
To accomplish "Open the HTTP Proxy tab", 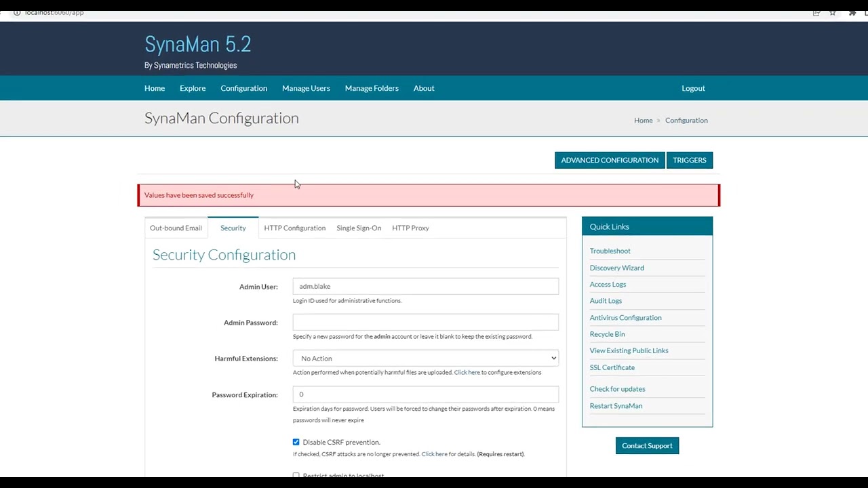I will pos(410,228).
